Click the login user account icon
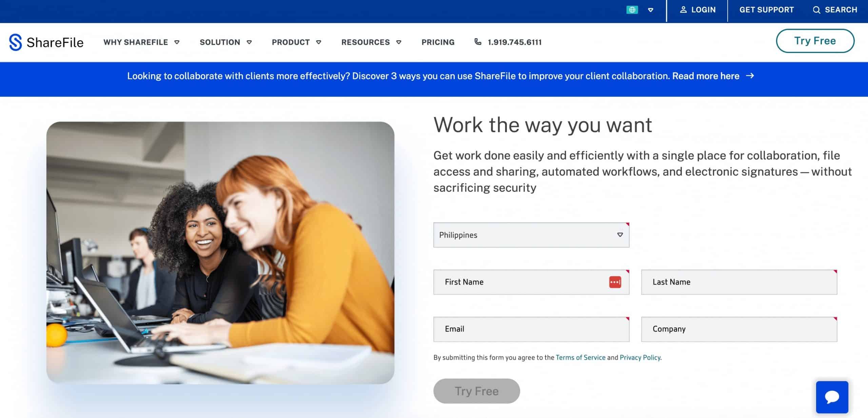Screen dimensions: 868x418 (x=682, y=9)
